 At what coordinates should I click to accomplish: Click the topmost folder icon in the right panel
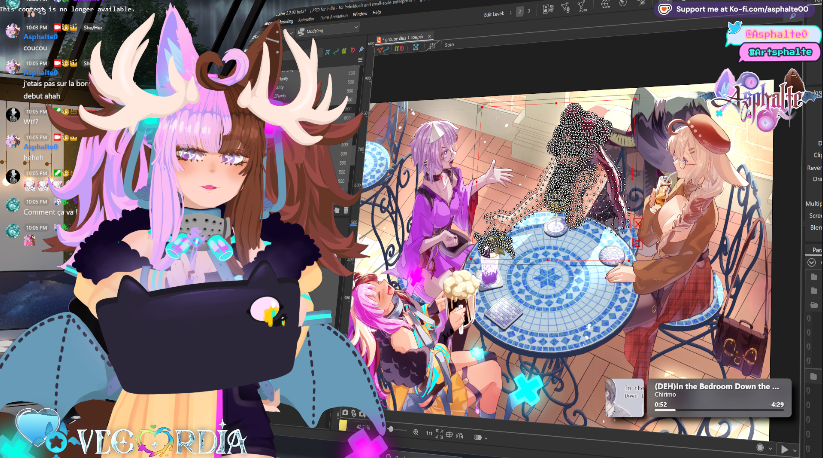[814, 276]
